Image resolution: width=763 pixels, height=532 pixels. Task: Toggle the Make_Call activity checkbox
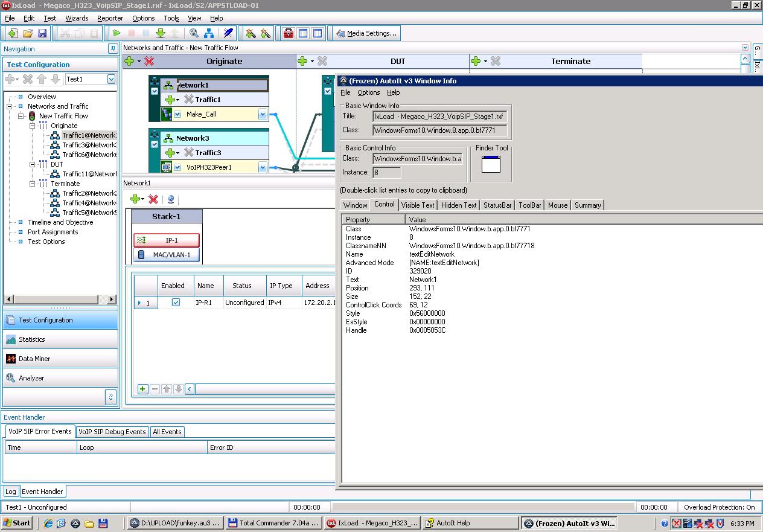coord(177,114)
